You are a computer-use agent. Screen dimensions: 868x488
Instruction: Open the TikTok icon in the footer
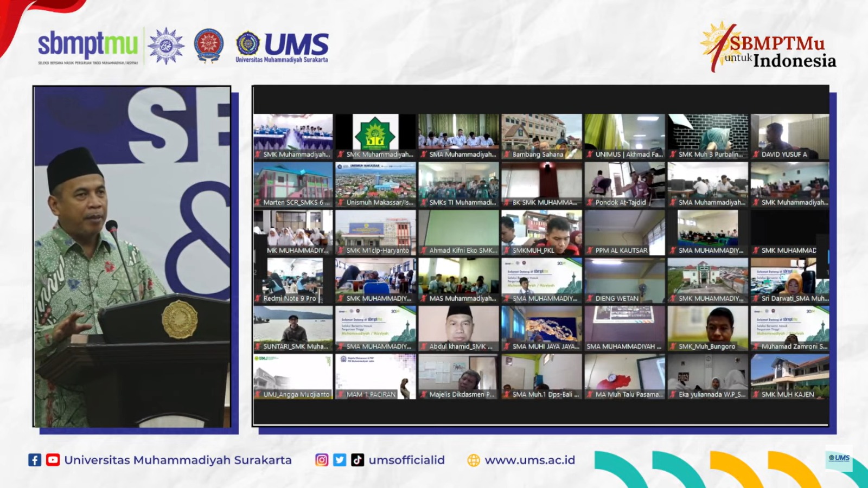point(358,460)
